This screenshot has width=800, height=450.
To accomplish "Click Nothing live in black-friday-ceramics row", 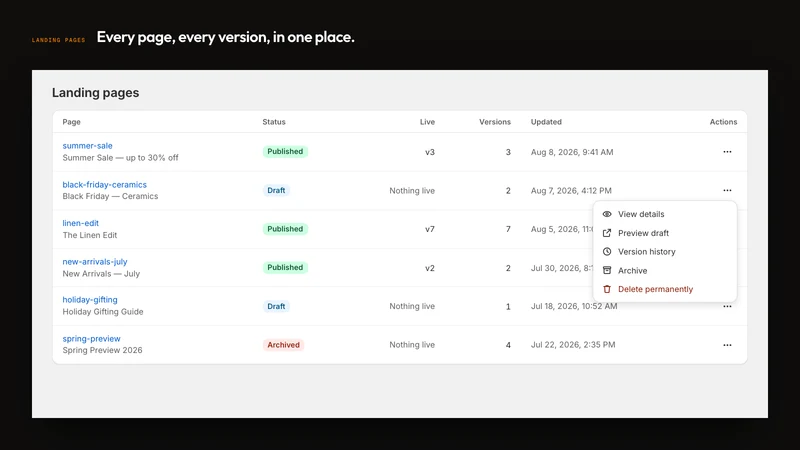I will coord(412,191).
